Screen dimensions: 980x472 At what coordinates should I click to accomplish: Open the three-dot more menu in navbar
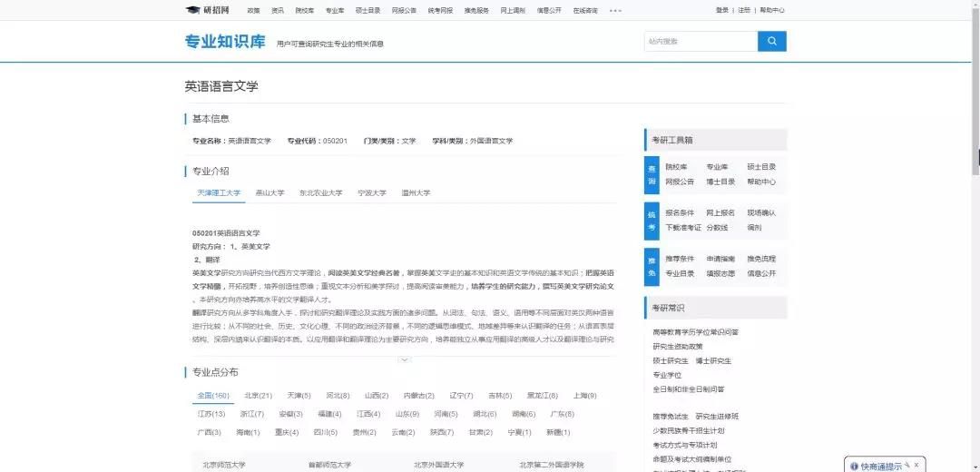[x=615, y=11]
